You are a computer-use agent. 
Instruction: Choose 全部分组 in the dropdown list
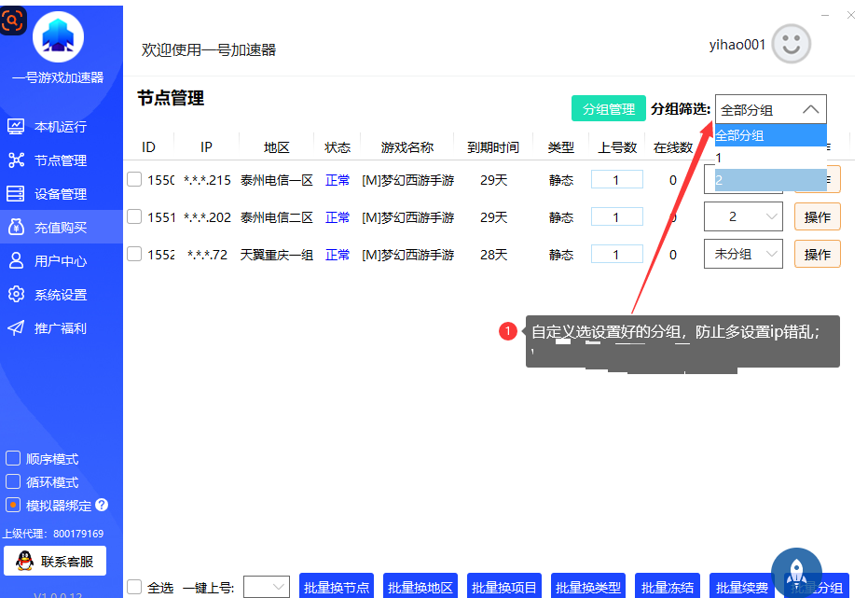(x=770, y=135)
